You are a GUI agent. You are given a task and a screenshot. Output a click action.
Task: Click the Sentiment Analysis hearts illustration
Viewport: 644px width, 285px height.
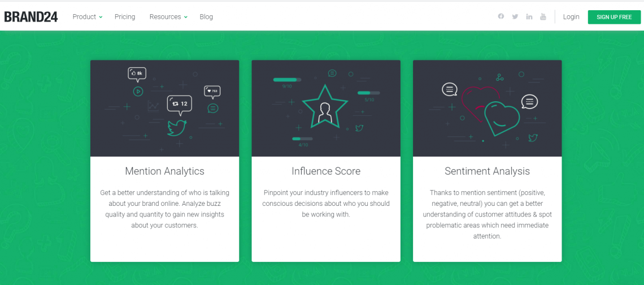[491, 110]
